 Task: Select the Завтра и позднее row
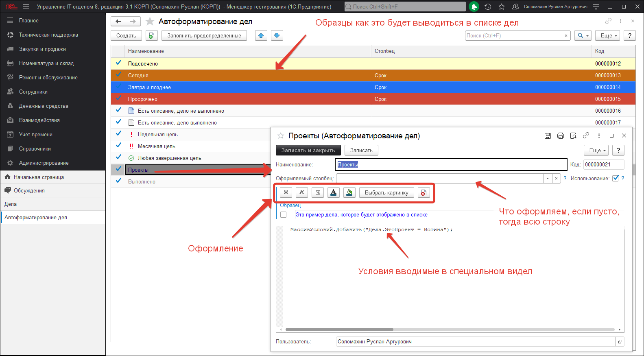373,87
